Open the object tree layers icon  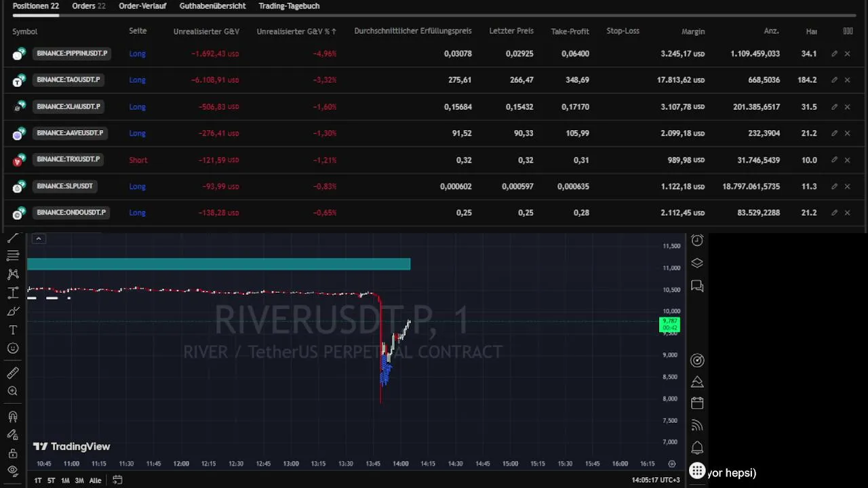(697, 264)
